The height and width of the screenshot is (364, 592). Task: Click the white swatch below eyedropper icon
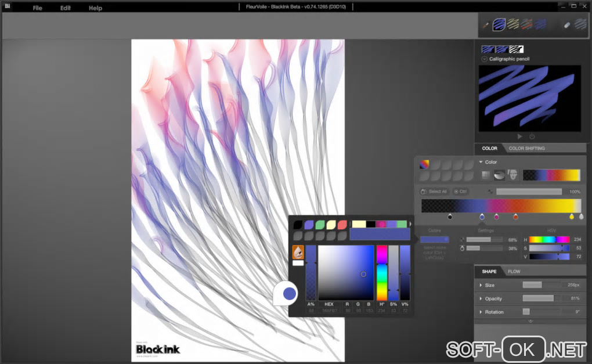click(x=298, y=263)
